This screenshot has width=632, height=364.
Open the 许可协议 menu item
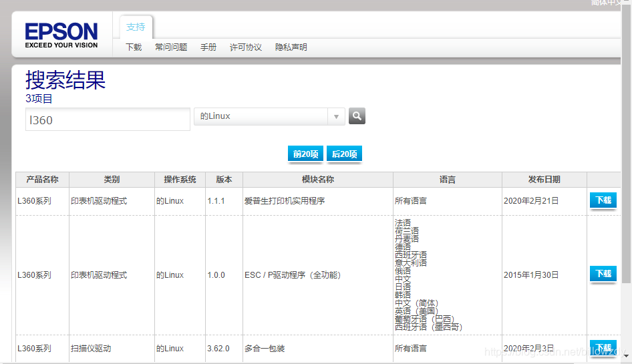click(x=246, y=47)
